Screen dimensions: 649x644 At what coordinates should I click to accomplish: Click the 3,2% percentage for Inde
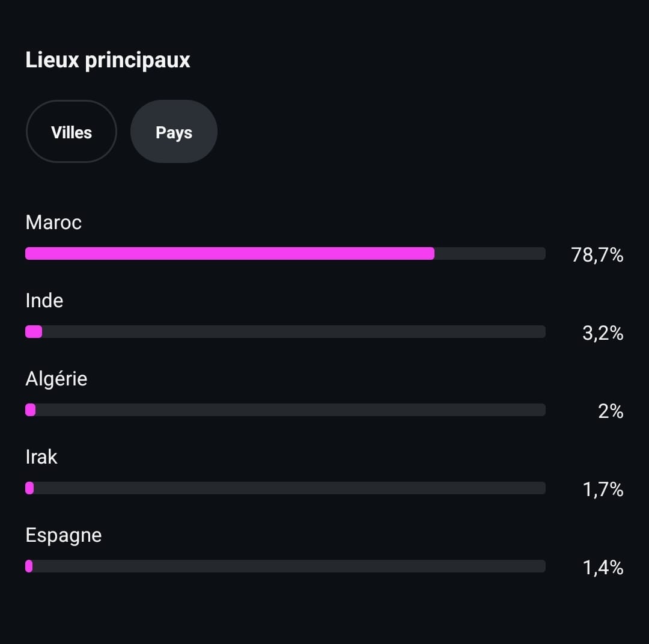tap(603, 333)
